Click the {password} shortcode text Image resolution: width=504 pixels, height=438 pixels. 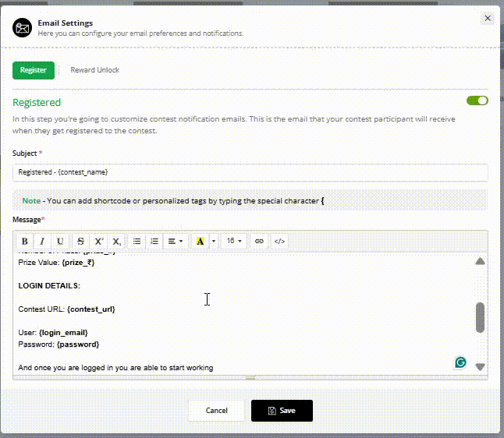[78, 344]
